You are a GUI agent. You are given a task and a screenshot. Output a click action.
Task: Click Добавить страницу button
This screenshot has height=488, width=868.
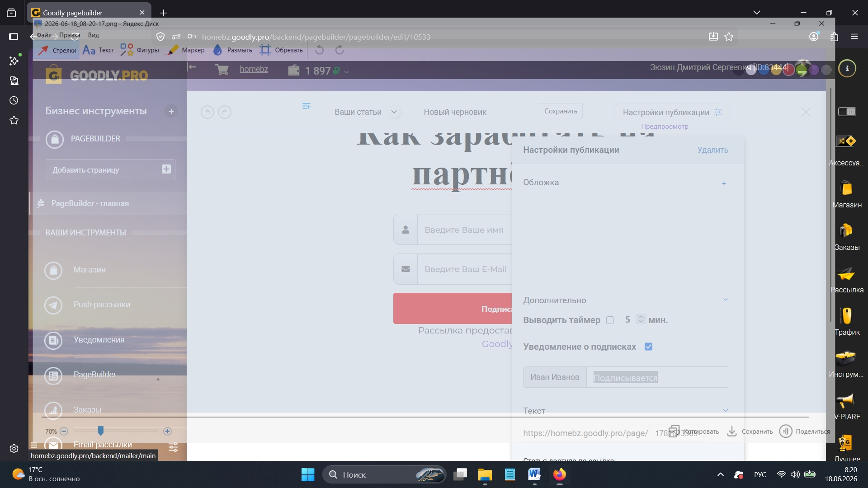click(110, 170)
